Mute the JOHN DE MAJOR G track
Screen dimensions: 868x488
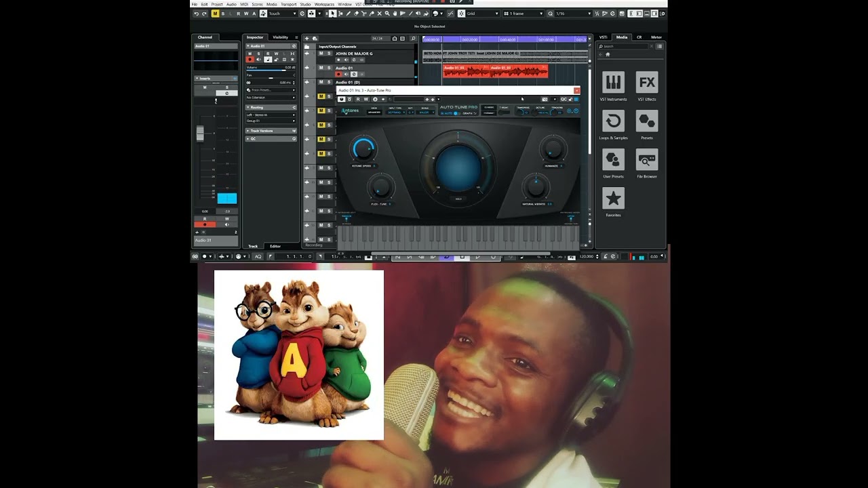(x=321, y=53)
